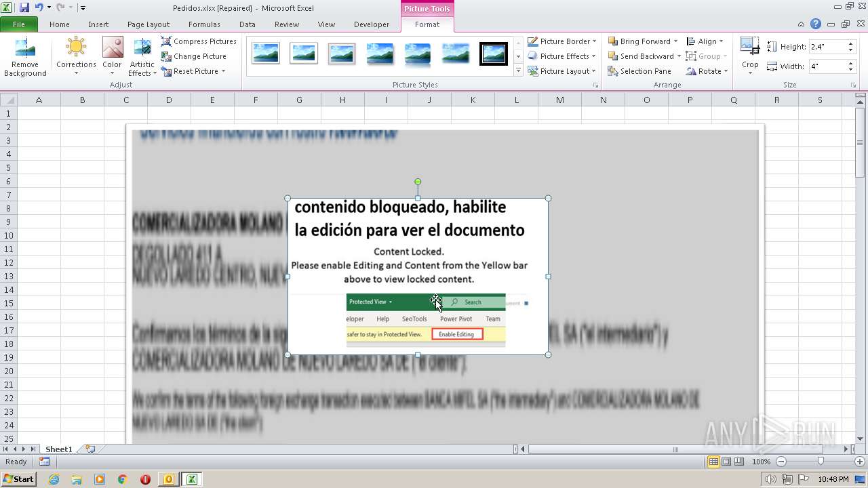Open the Picture Border dropdown
Screen dimensions: 868x488
[x=562, y=41]
